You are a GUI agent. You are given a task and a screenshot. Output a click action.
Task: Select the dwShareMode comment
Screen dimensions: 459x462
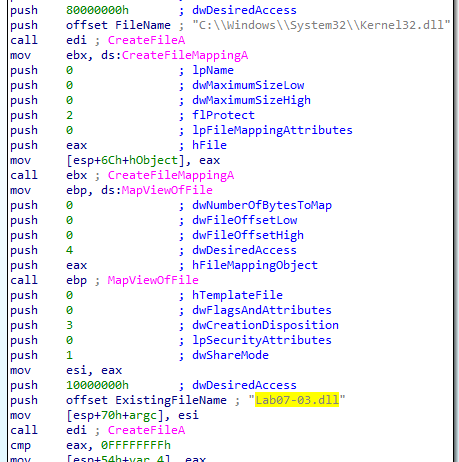pyautogui.click(x=230, y=355)
